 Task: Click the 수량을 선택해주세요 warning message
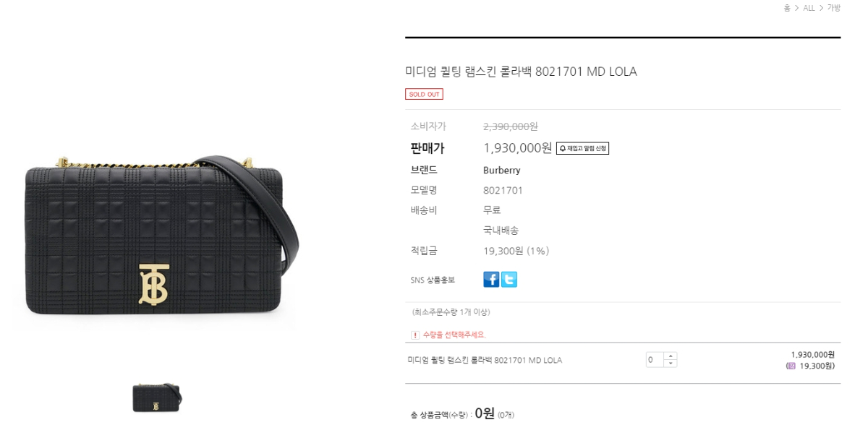click(x=454, y=335)
